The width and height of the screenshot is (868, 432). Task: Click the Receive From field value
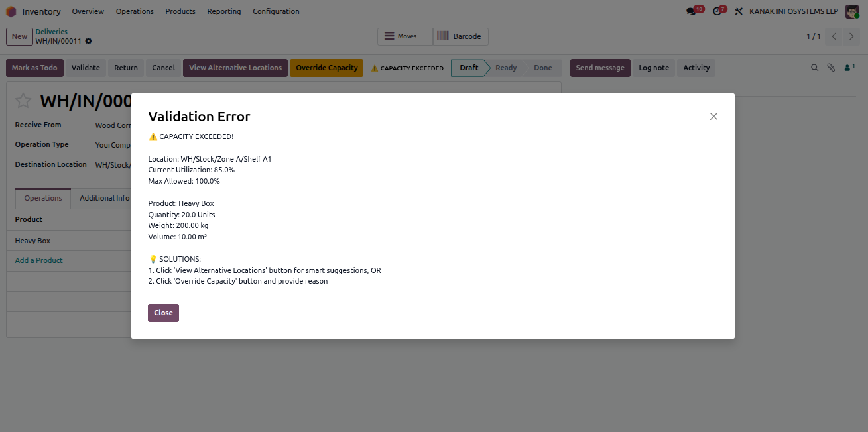point(113,125)
